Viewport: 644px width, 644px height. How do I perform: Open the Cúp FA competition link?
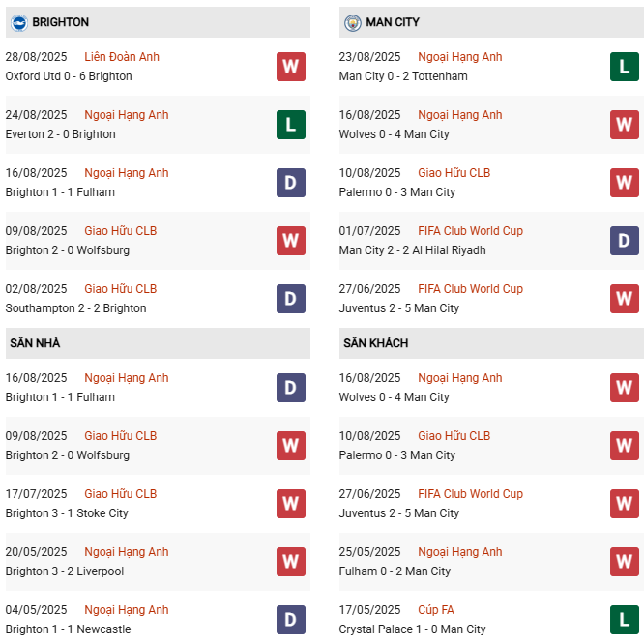pyautogui.click(x=436, y=610)
